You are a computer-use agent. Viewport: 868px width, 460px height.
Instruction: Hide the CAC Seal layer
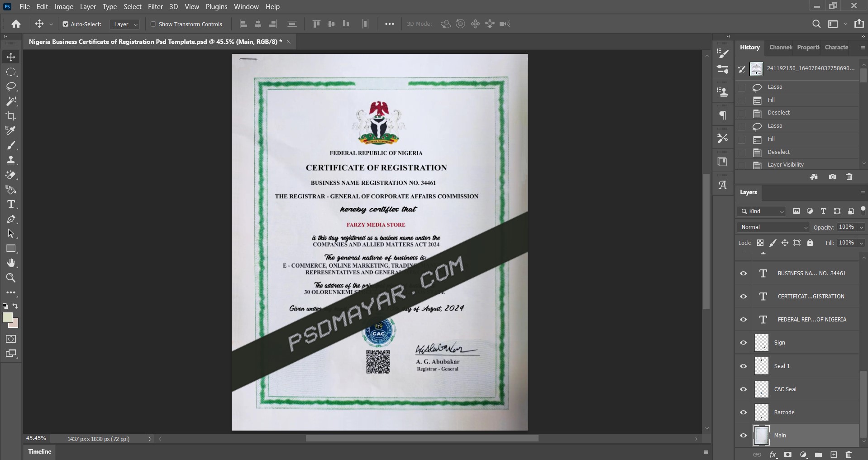743,389
